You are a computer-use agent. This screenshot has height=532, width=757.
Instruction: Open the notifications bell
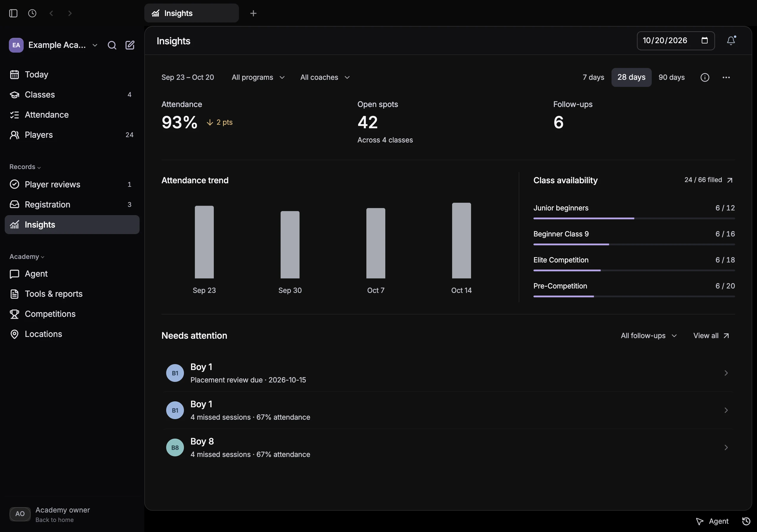pyautogui.click(x=731, y=40)
